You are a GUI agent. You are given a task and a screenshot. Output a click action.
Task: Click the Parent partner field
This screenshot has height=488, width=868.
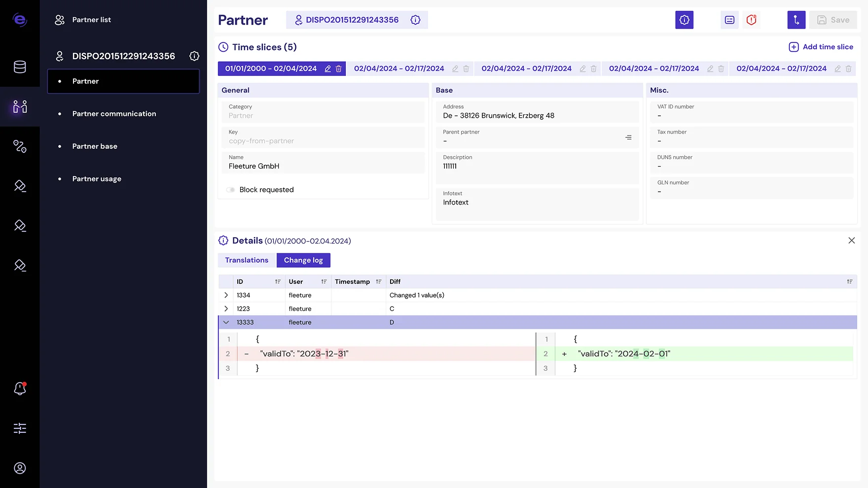pyautogui.click(x=537, y=137)
